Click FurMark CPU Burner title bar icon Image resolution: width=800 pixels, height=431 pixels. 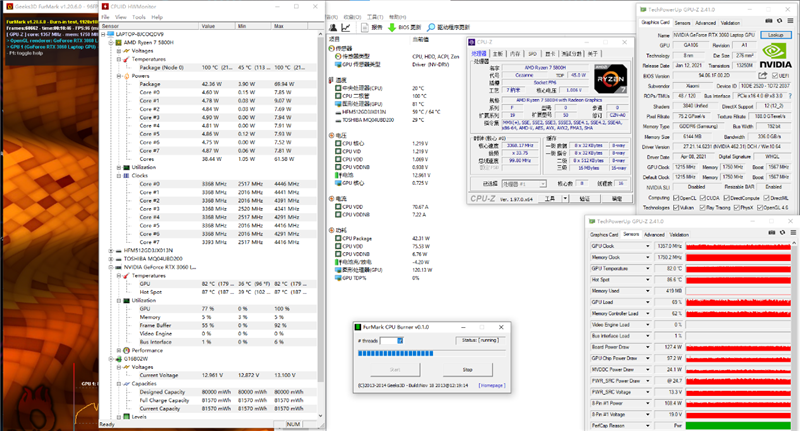pyautogui.click(x=359, y=327)
